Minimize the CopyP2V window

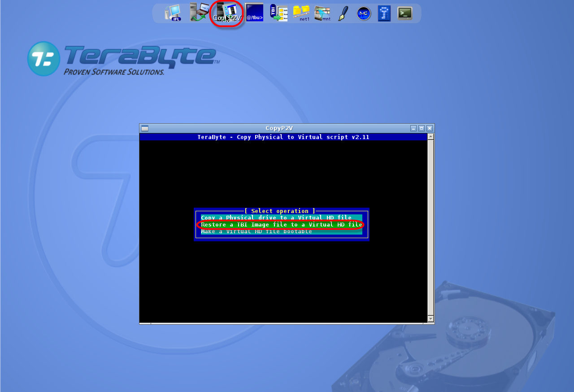[413, 128]
